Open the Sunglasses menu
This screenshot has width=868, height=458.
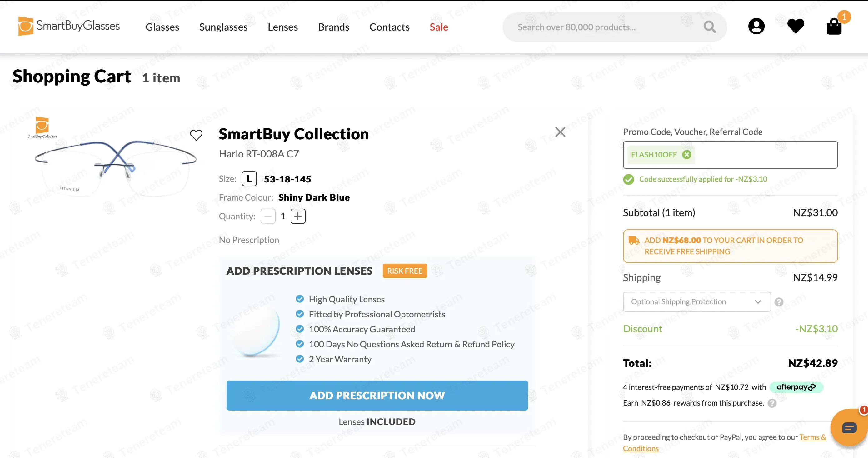tap(223, 27)
